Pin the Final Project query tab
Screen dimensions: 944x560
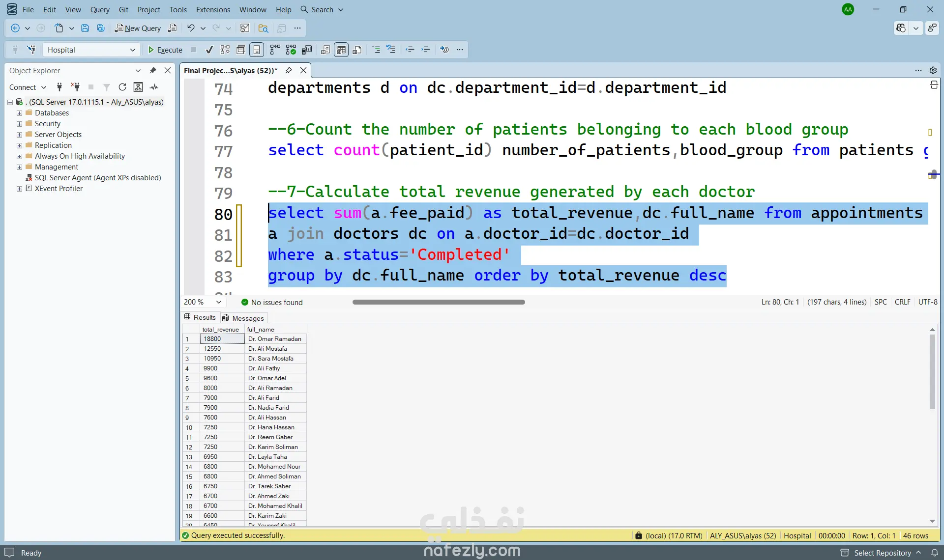[289, 70]
